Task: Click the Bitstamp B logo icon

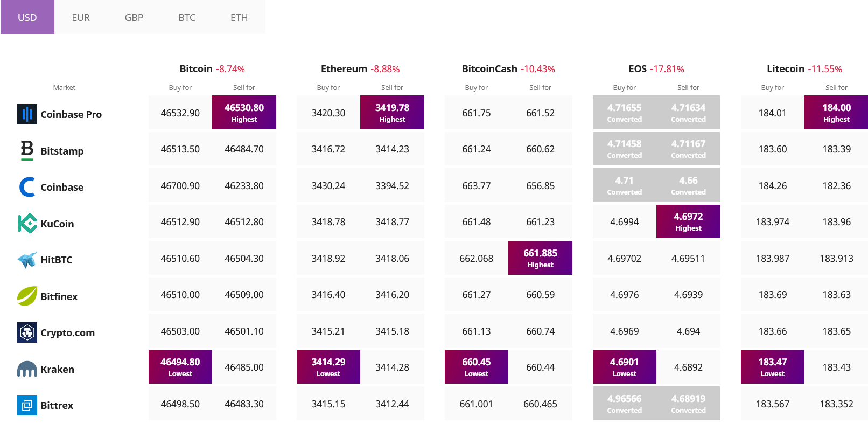Action: point(27,150)
